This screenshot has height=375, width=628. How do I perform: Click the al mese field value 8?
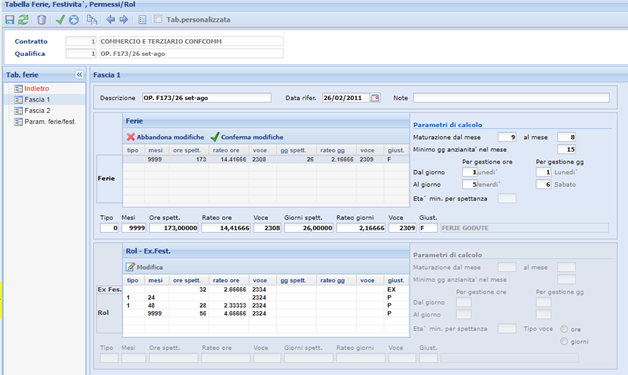pos(566,137)
